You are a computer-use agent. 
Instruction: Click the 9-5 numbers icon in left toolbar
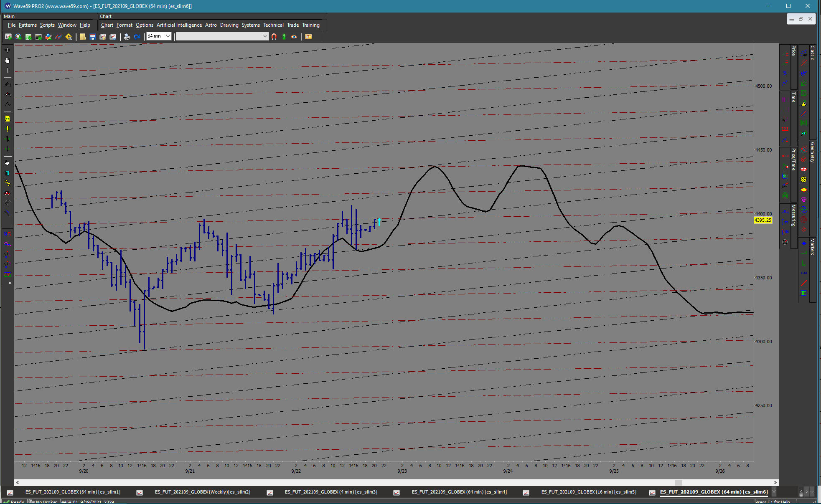click(7, 234)
